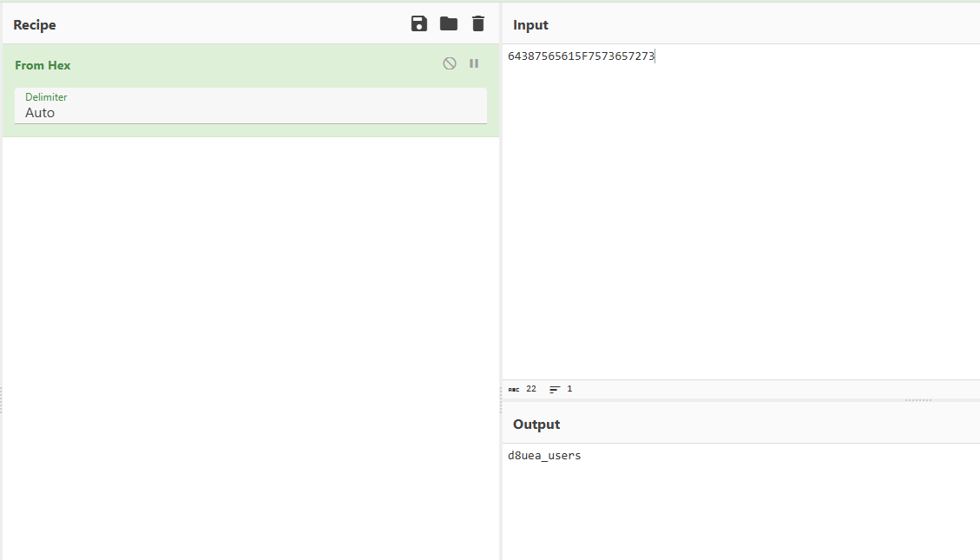980x560 pixels.
Task: Click the line count value 1
Action: click(x=569, y=390)
